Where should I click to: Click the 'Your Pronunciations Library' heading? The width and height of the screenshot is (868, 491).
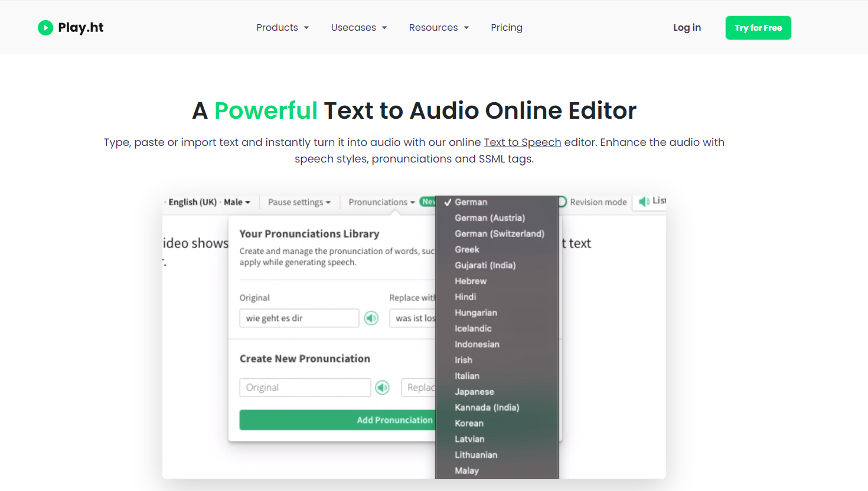click(309, 234)
